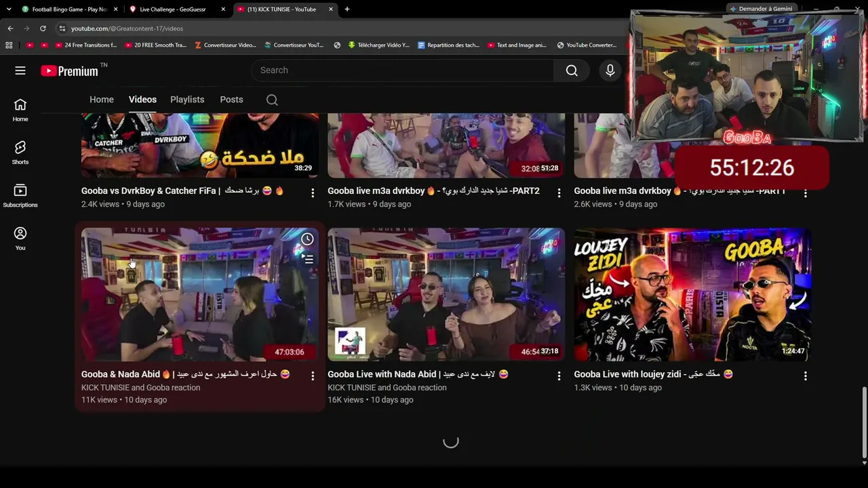Open the 20 FREE Smooth Transitions bookmark

[x=156, y=45]
